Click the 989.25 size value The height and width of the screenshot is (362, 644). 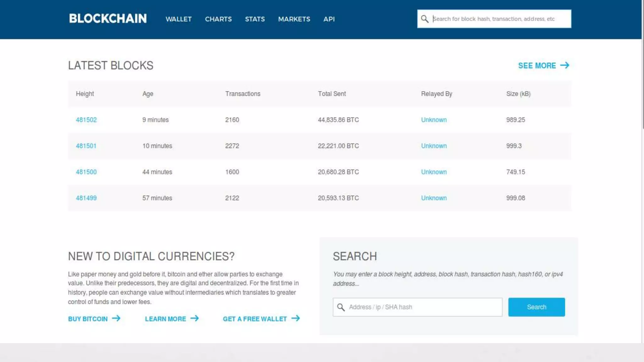[x=515, y=120]
